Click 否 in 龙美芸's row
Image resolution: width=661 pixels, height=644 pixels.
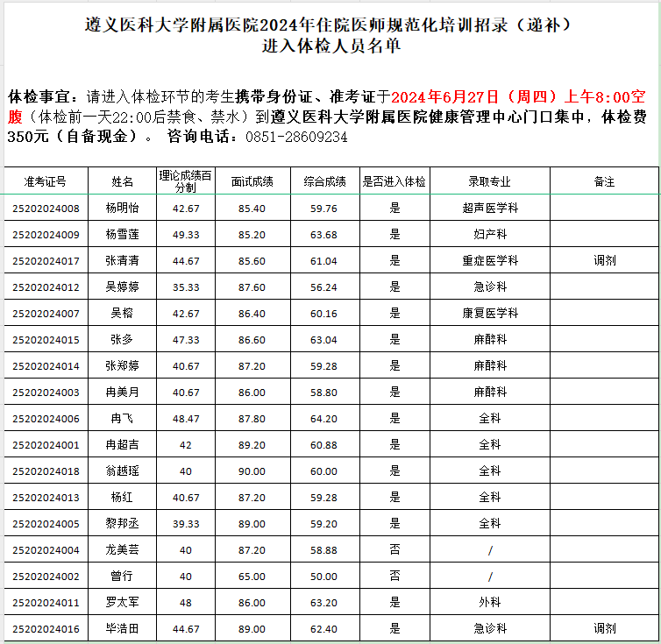(x=394, y=549)
